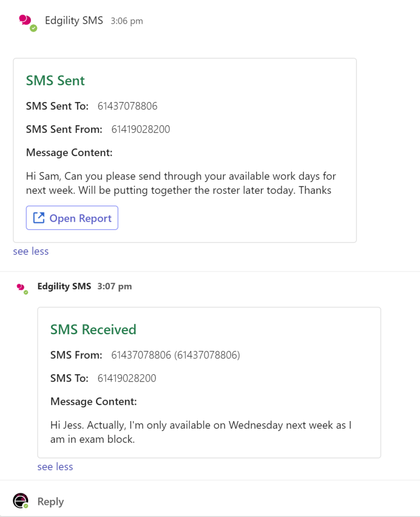Click the 3:06 pm timestamp
Image resolution: width=420 pixels, height=517 pixels.
127,21
